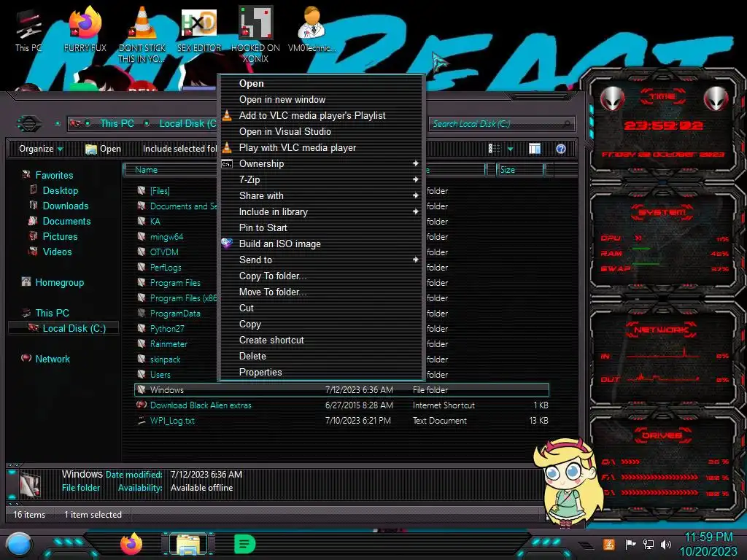The image size is (747, 560).
Task: Open the green notes app on taskbar
Action: pos(245,544)
